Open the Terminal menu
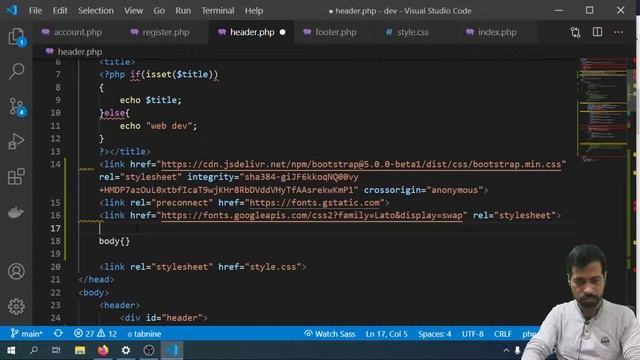 coord(218,11)
